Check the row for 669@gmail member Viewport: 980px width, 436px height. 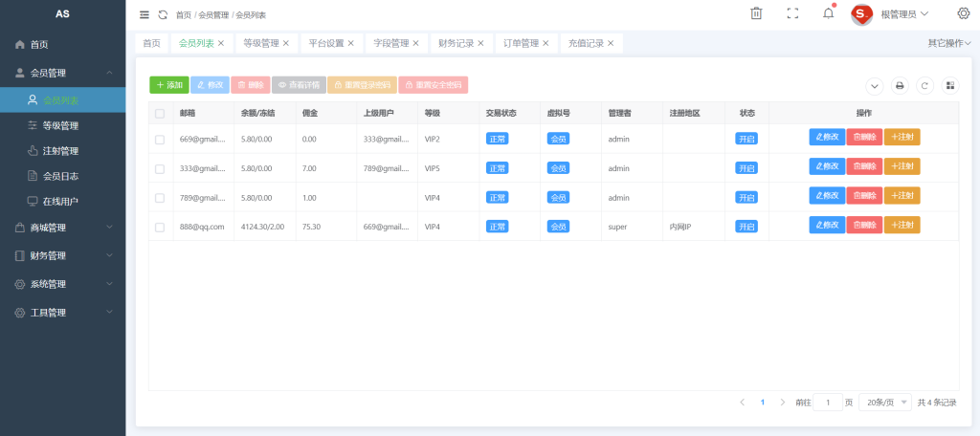(160, 140)
